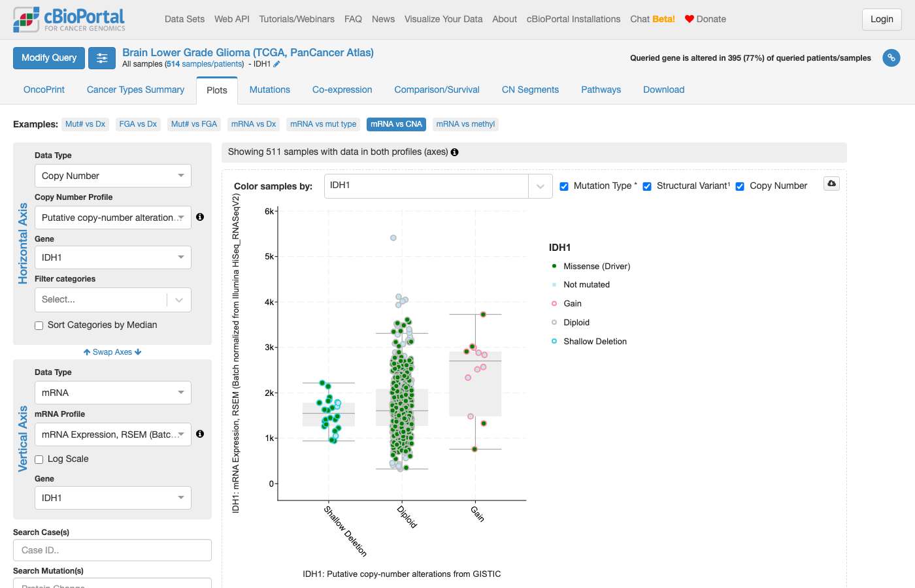Image resolution: width=915 pixels, height=588 pixels.
Task: Click the pencil edit icon next to IDH1
Action: tap(276, 64)
